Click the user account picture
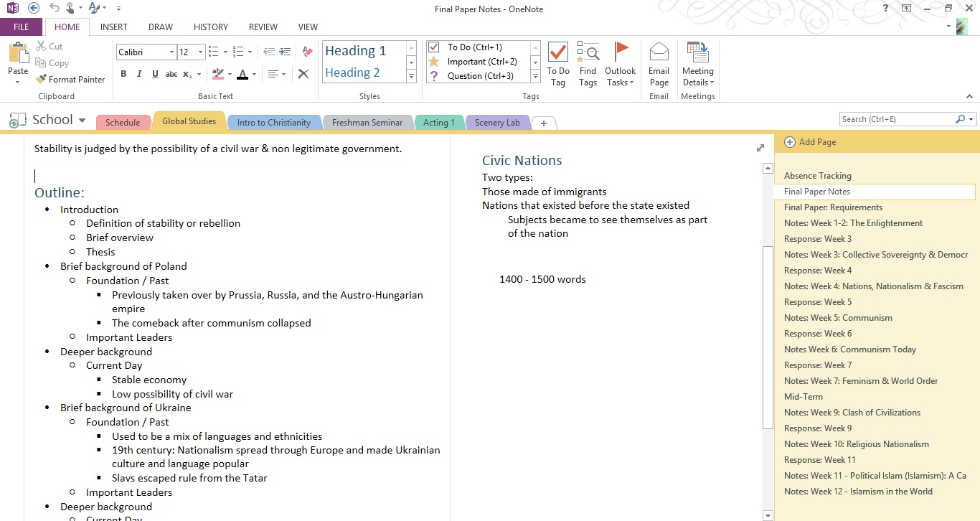The height and width of the screenshot is (521, 980). click(963, 27)
